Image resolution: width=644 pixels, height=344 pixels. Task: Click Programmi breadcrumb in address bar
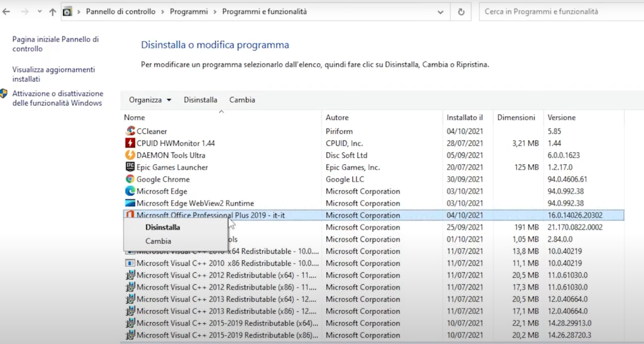point(189,11)
